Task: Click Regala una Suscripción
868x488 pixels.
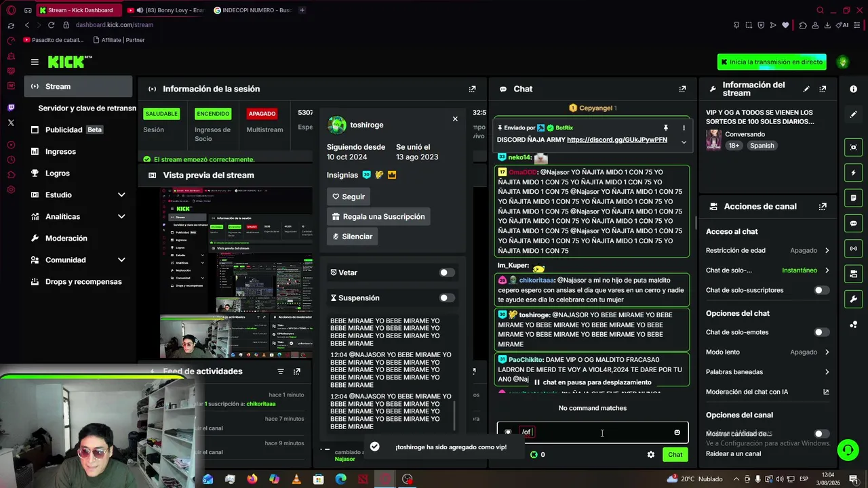Action: pos(378,217)
